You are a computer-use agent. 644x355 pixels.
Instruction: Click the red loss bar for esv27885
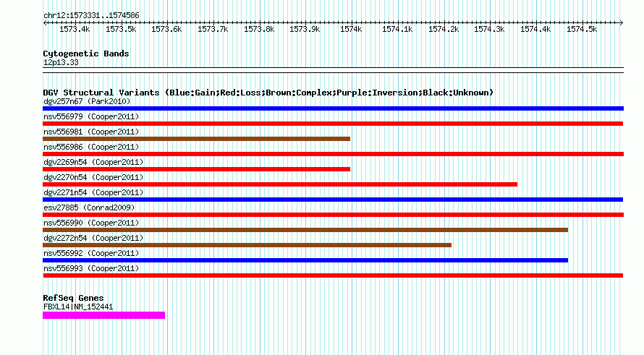pos(333,215)
